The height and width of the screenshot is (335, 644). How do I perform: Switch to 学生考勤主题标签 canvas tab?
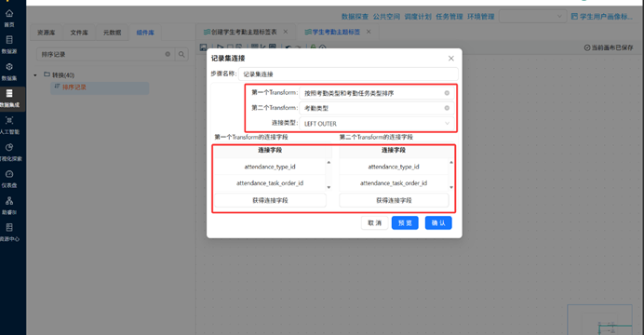pos(336,32)
